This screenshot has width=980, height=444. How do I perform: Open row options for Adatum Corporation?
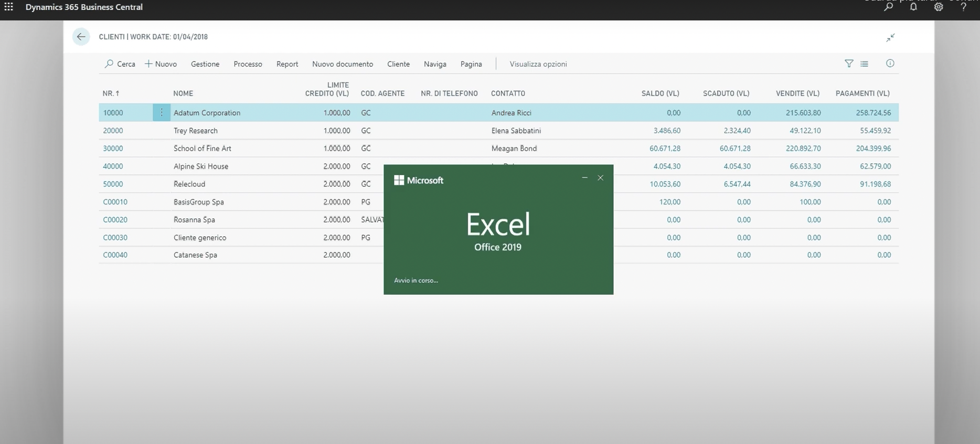click(162, 112)
